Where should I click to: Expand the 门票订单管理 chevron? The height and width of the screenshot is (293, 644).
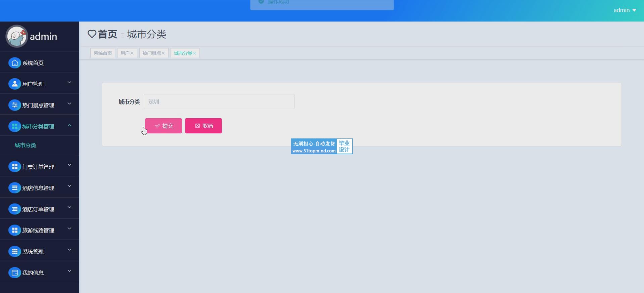pyautogui.click(x=70, y=165)
